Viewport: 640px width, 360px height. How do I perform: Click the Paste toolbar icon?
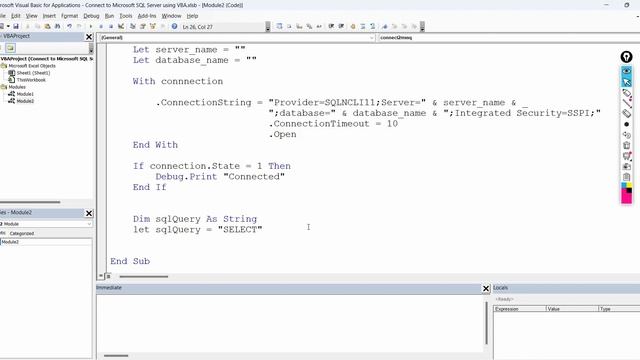(47, 26)
